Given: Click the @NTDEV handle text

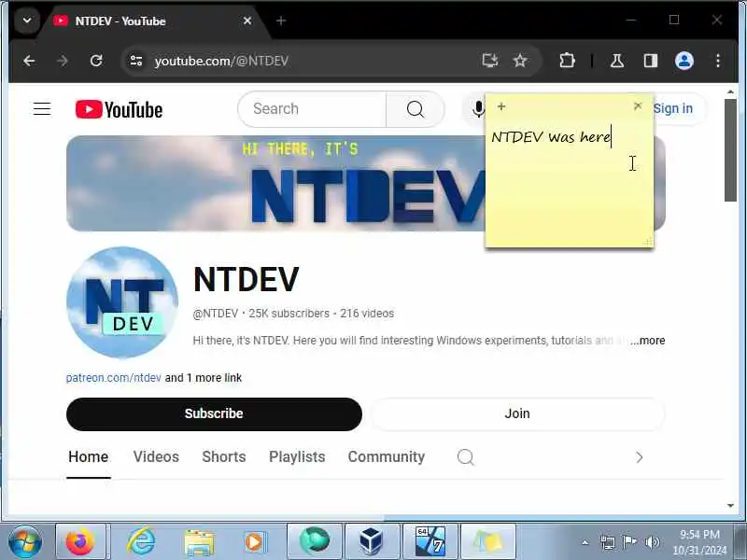Looking at the screenshot, I should click(216, 314).
